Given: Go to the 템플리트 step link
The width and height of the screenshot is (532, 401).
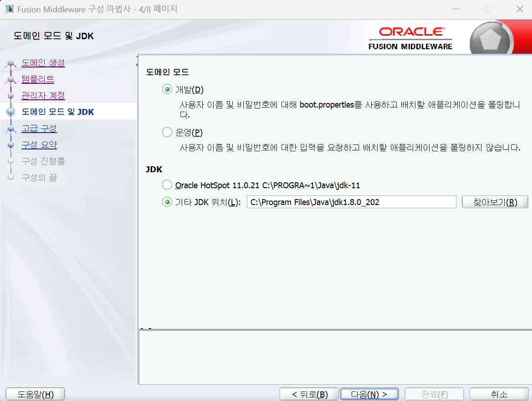Looking at the screenshot, I should coord(38,79).
